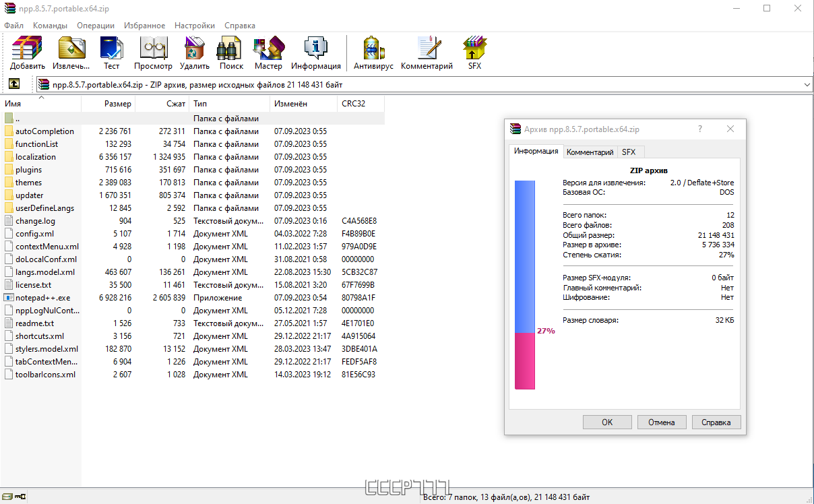The image size is (814, 504).
Task: Switch to the Комментарий dialog tab
Action: [x=590, y=152]
